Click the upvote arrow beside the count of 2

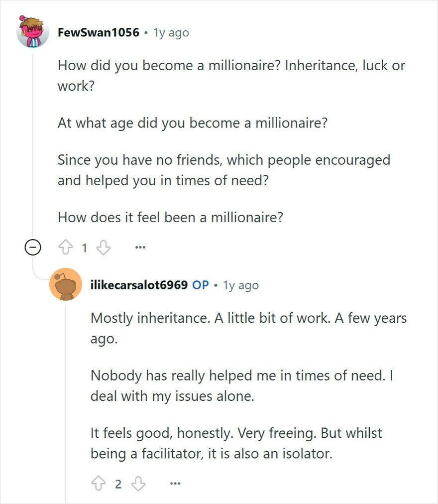click(98, 483)
